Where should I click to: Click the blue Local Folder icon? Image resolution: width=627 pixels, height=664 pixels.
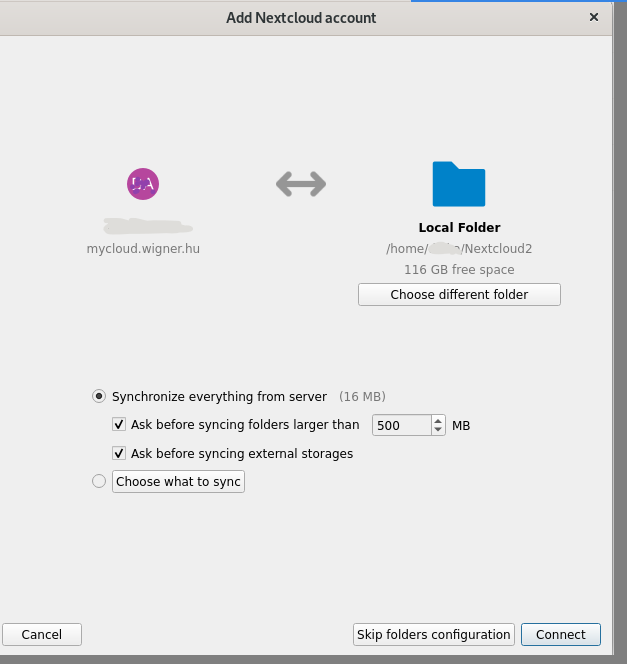(459, 184)
